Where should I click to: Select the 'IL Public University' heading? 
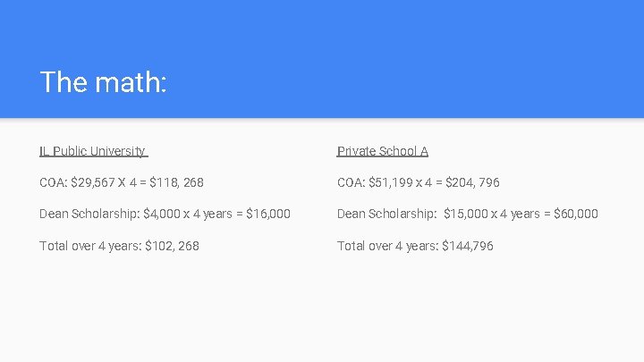(x=94, y=151)
